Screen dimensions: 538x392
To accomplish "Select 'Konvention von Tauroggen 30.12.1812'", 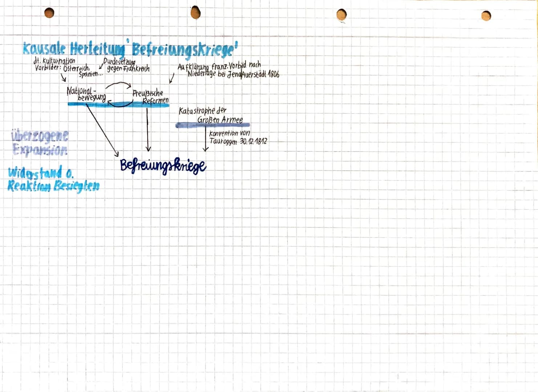I will (238, 138).
